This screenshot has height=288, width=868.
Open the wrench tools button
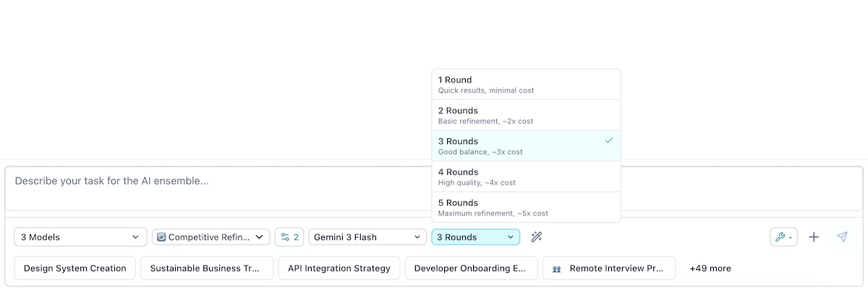[x=784, y=237]
